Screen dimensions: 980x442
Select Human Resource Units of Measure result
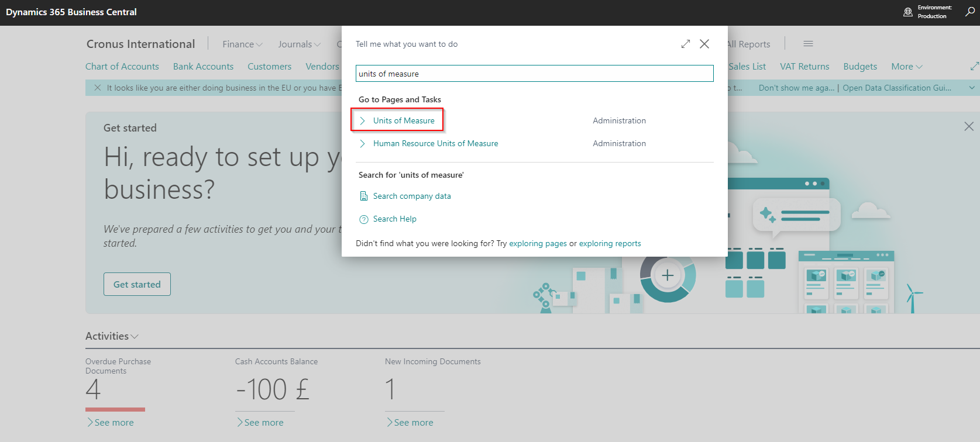436,143
